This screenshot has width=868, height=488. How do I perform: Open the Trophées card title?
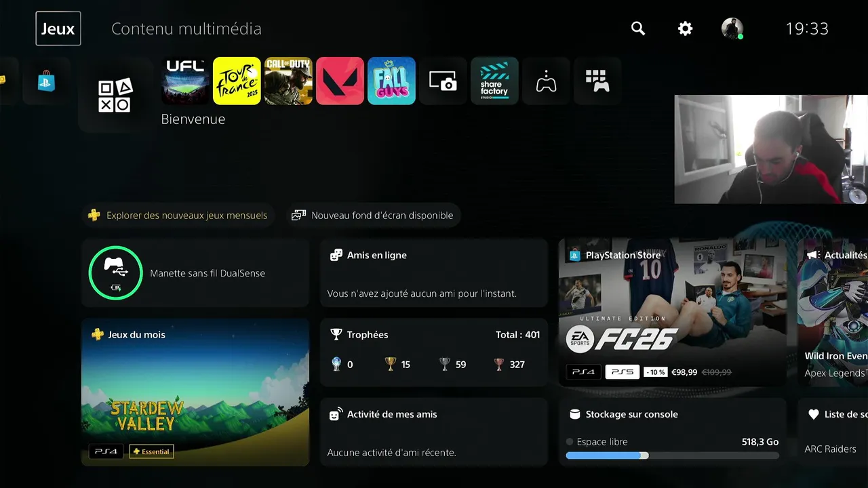tap(368, 335)
